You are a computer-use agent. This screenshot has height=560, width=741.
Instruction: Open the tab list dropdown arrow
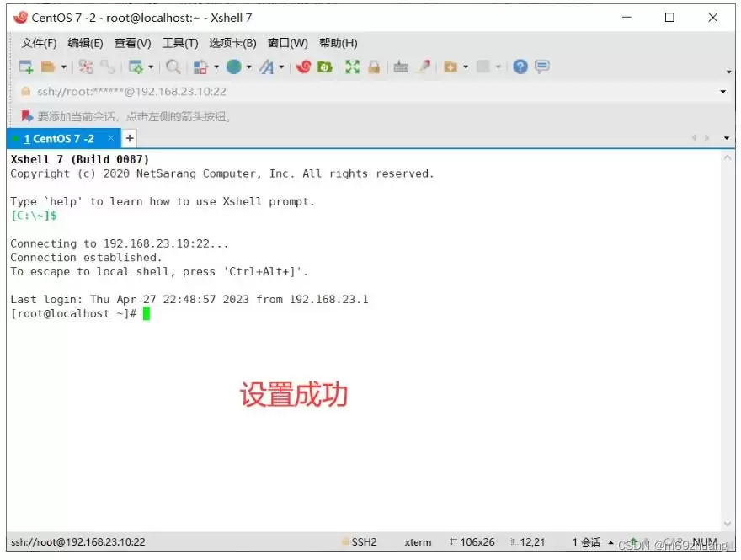727,138
